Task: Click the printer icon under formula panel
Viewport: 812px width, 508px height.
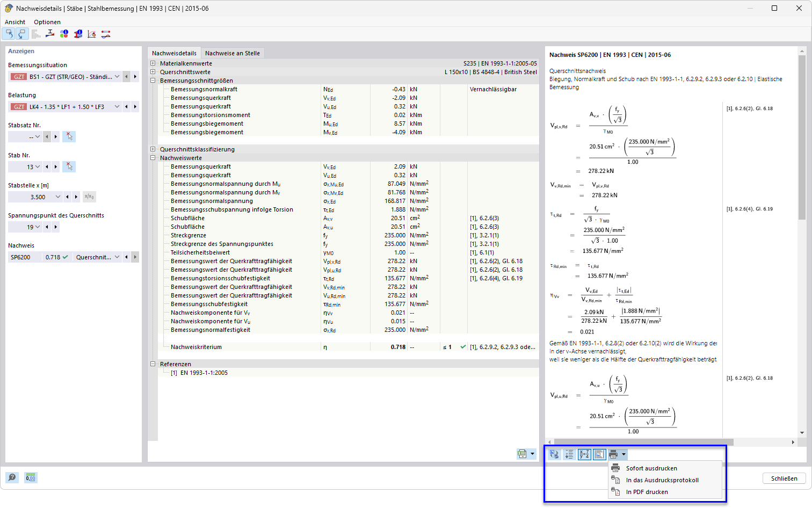Action: click(614, 454)
